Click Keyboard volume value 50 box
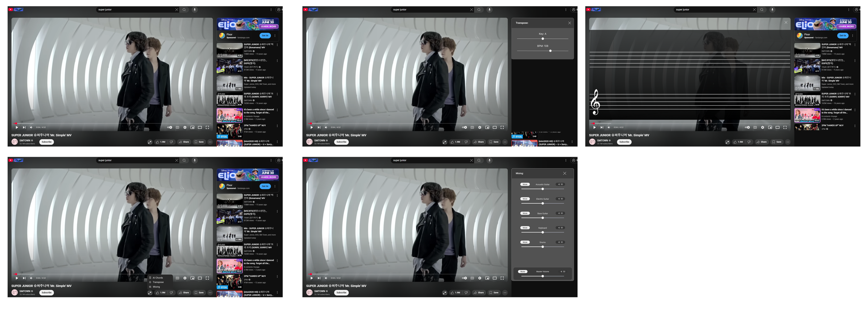The image size is (868, 312). (560, 228)
